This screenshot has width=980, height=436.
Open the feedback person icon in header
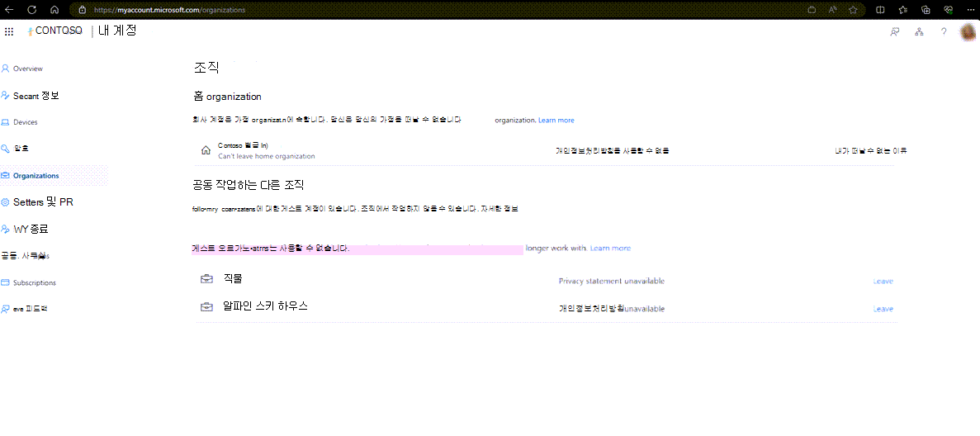click(x=894, y=32)
